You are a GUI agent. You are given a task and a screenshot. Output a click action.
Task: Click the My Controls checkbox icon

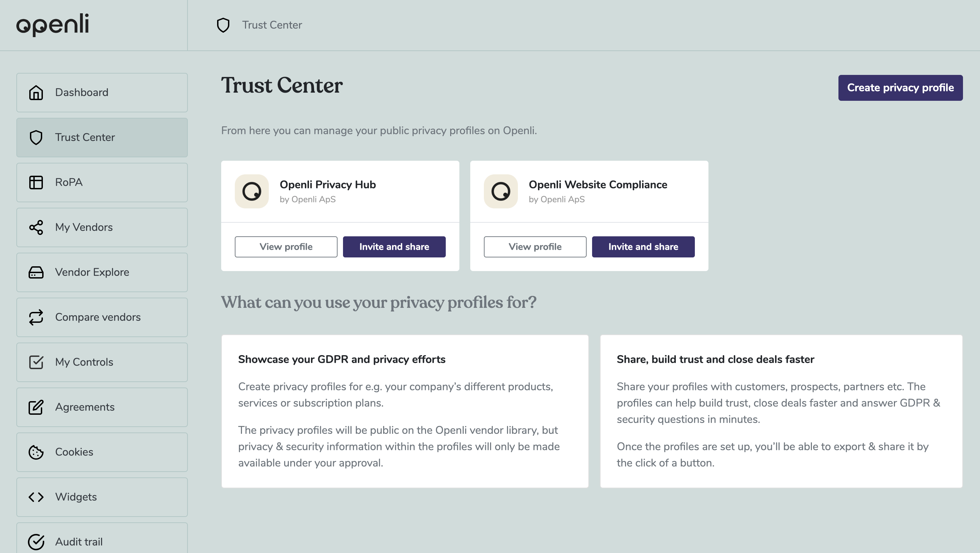click(x=36, y=362)
